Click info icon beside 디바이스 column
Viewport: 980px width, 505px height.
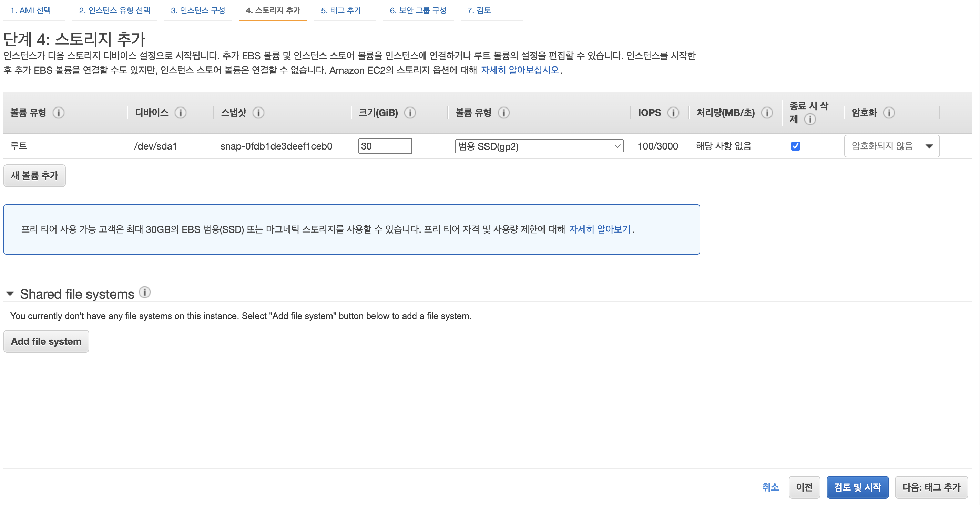180,113
